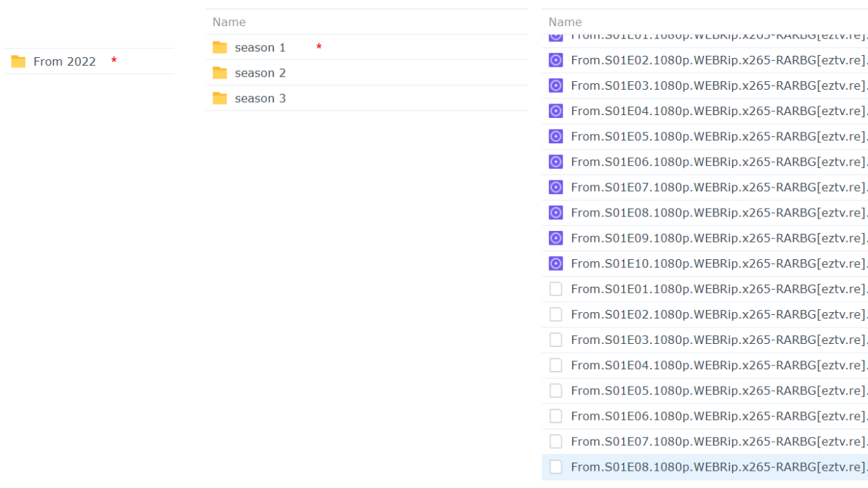Select From.S01E03 filename beside purple video icon
This screenshot has height=488, width=868.
tap(719, 85)
